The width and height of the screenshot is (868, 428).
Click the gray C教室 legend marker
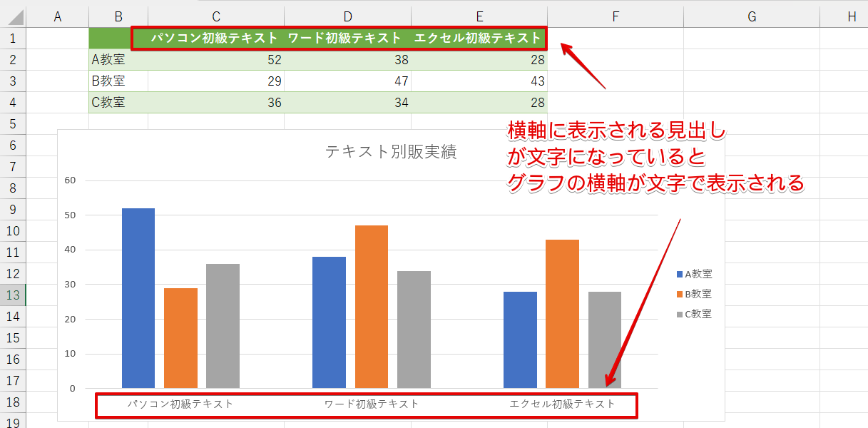point(680,314)
